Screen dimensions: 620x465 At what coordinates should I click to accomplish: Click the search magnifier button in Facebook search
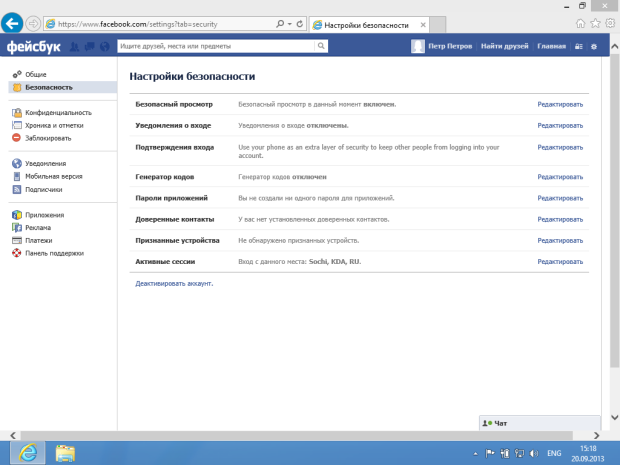tap(321, 46)
